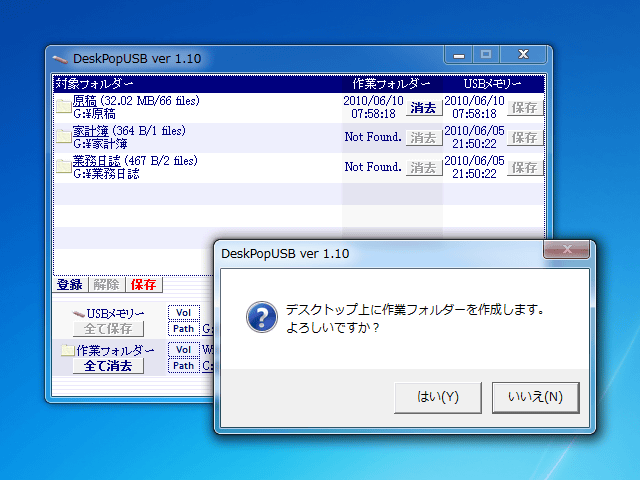Viewport: 640px width, 480px height.
Task: Select the 解除 tab button
Action: (x=107, y=284)
